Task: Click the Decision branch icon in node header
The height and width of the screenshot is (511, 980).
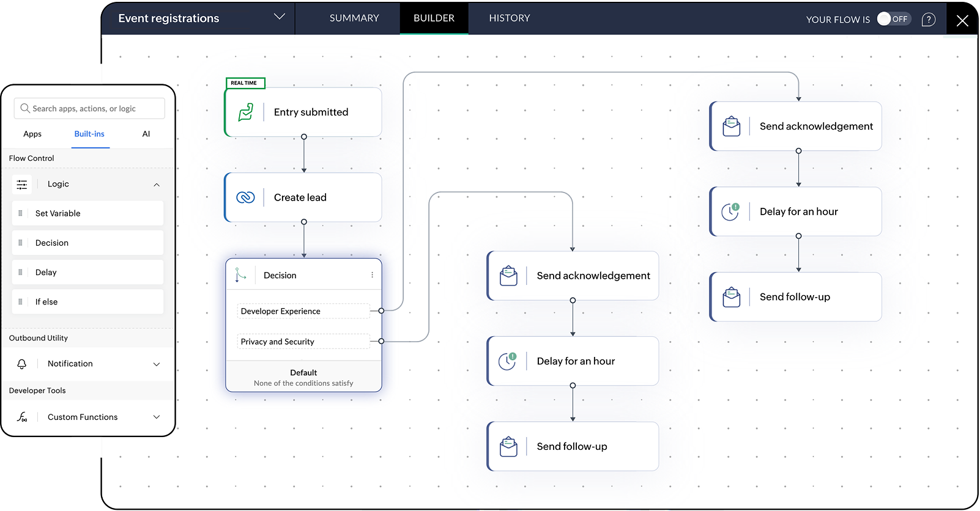Action: (240, 275)
